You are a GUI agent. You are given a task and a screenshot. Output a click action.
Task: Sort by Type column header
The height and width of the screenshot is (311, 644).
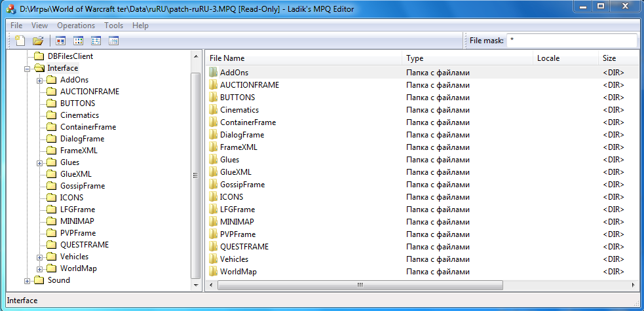(467, 59)
